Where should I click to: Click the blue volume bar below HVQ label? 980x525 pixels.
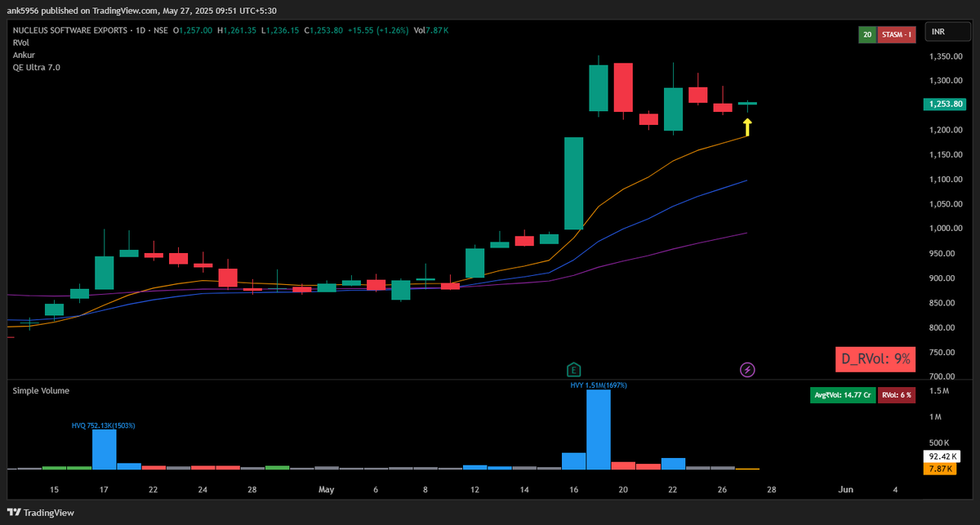pos(104,449)
